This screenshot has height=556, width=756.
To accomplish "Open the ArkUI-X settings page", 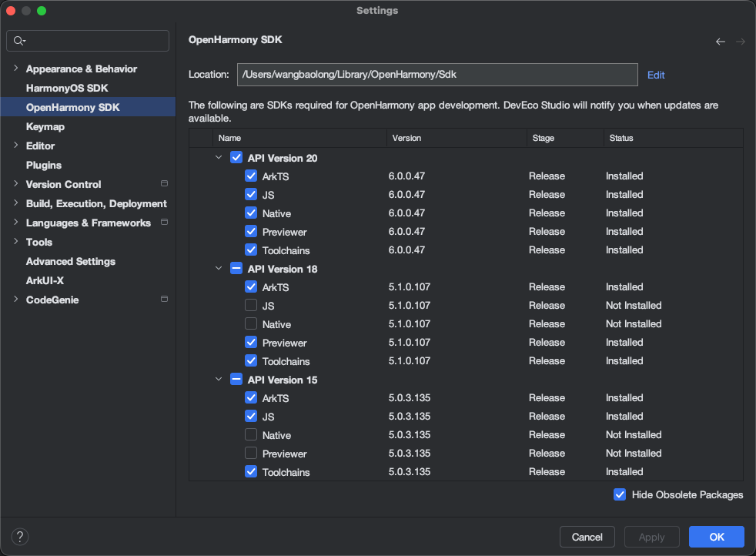I will click(45, 280).
